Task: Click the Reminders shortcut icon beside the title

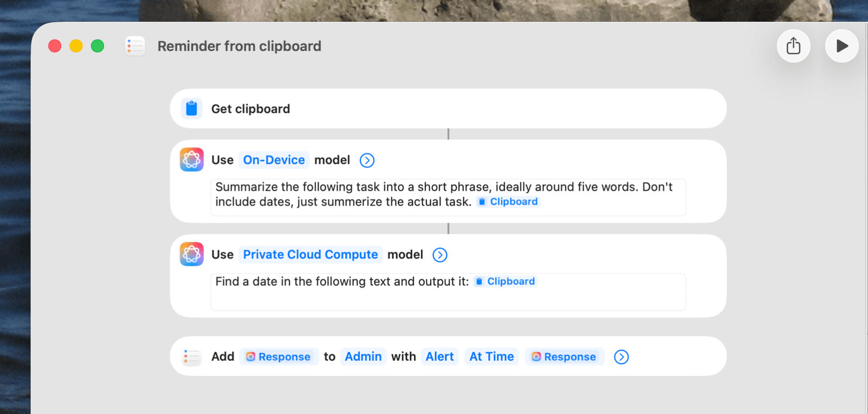Action: pyautogui.click(x=135, y=46)
